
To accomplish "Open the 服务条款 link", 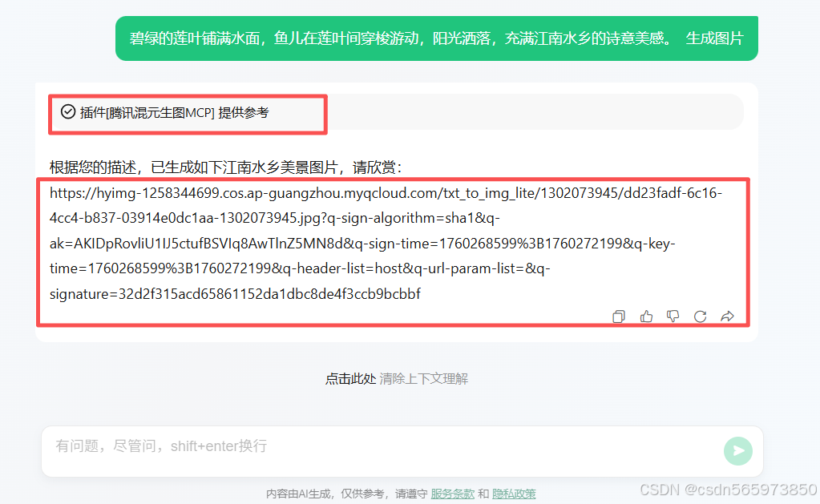I will click(452, 494).
